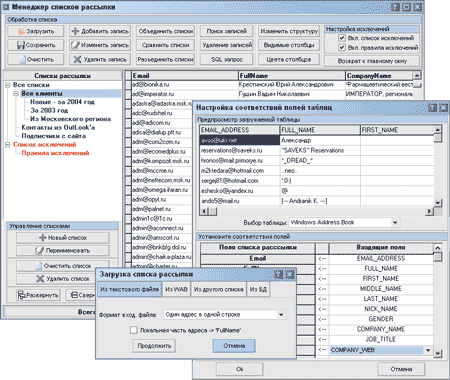Click the Объединить списки button
The image size is (450, 380).
click(165, 31)
